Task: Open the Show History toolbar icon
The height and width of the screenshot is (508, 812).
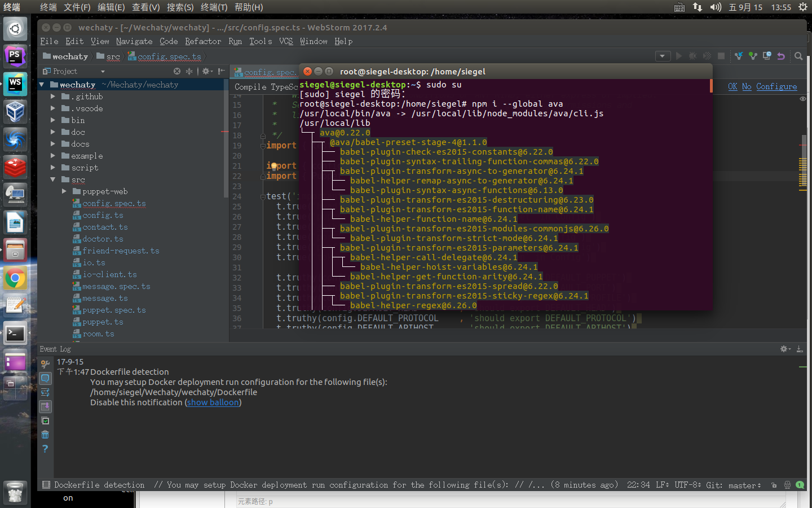Action: tap(767, 56)
